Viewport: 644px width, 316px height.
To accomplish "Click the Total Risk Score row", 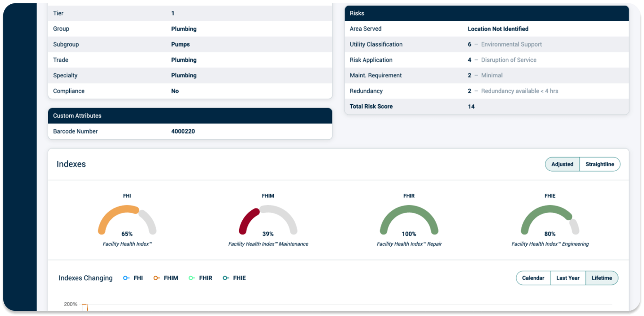I will (486, 106).
